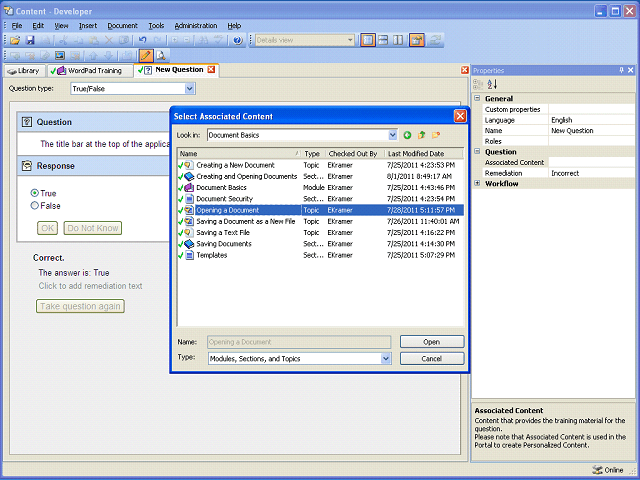The width and height of the screenshot is (640, 480).
Task: Expand the Workflow properties group
Action: tap(477, 183)
